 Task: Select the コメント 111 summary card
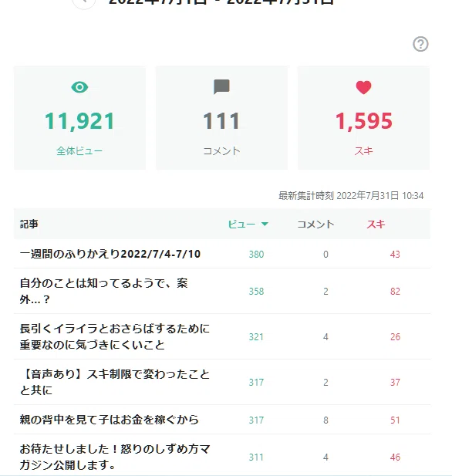click(x=221, y=118)
